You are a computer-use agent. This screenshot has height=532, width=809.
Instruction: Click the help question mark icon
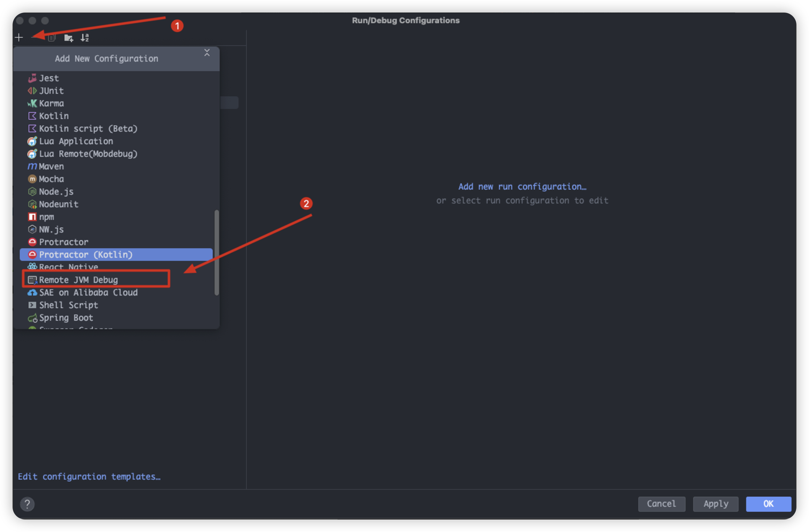[x=27, y=504]
